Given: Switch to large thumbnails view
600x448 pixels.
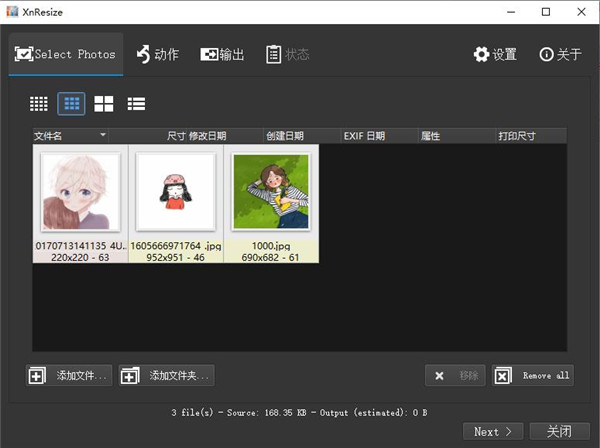Looking at the screenshot, I should 104,103.
